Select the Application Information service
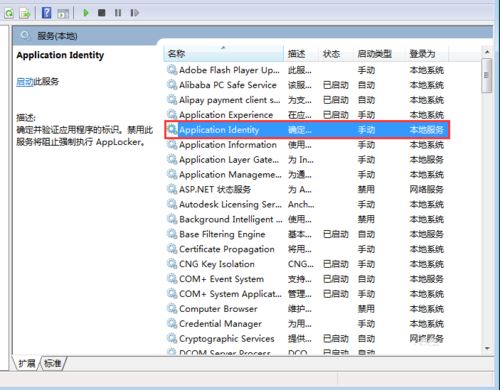500x390 pixels. (x=307, y=145)
